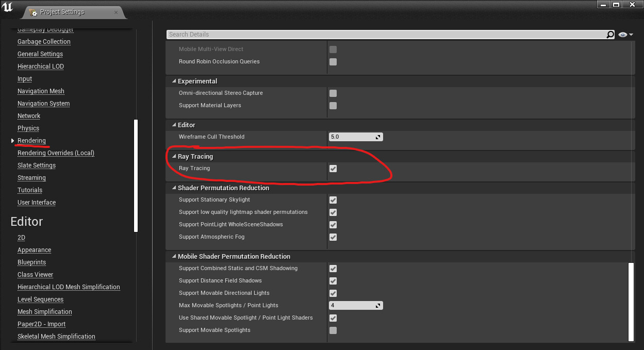Image resolution: width=644 pixels, height=350 pixels.
Task: Open User Interface settings
Action: coord(37,203)
